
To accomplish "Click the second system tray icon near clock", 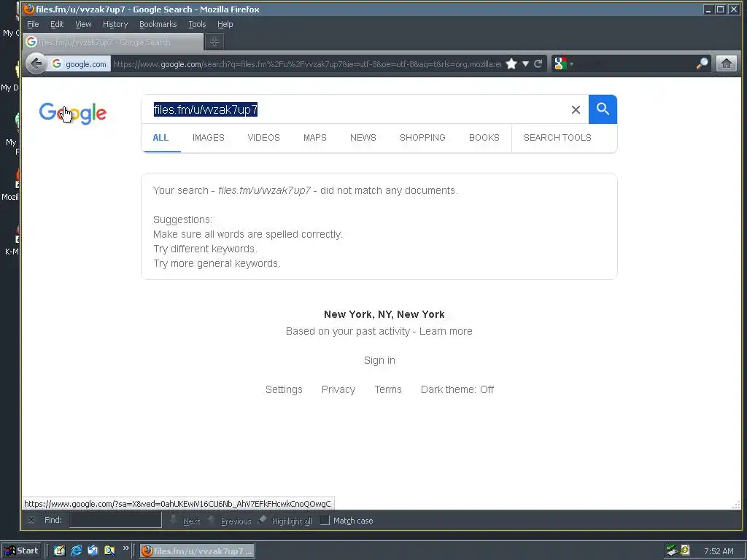I will click(x=685, y=550).
